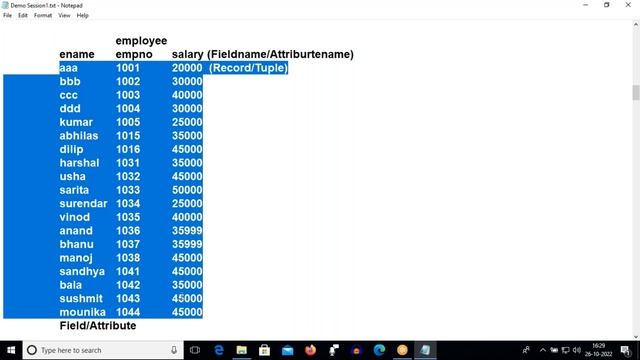Click the Windows Start button
The width and height of the screenshot is (640, 360).
click(11, 350)
